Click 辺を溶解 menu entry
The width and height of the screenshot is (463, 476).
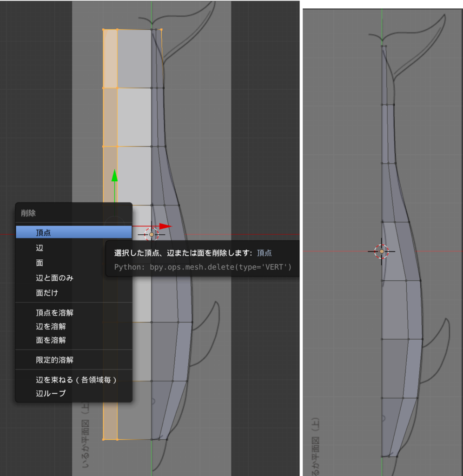click(x=74, y=326)
